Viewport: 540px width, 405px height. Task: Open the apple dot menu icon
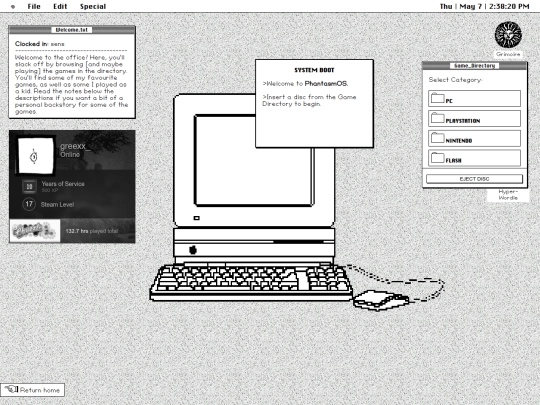click(13, 7)
